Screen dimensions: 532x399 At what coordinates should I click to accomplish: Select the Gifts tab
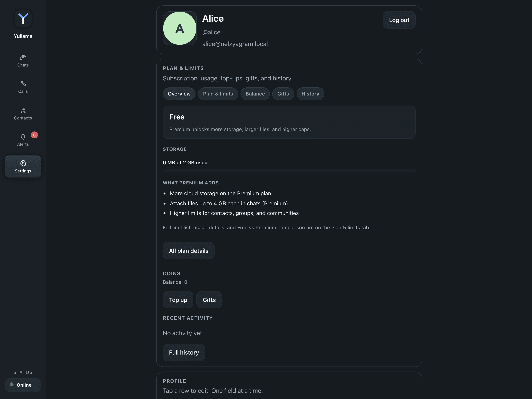(283, 94)
